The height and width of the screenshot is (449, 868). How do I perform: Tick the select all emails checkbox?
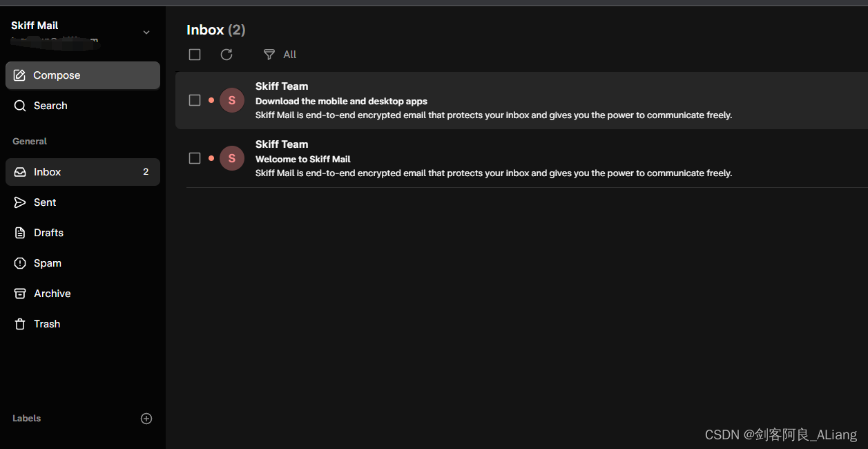click(x=195, y=55)
